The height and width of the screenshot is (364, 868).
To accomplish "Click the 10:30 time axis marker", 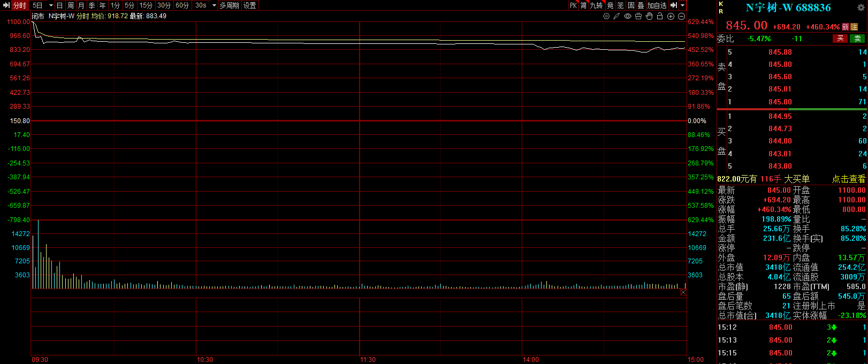I will pyautogui.click(x=204, y=359).
